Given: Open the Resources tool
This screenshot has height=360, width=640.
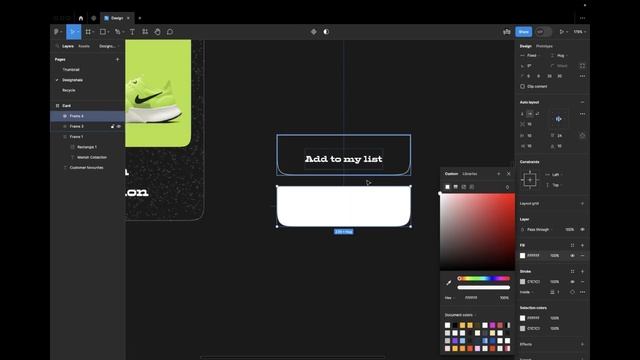Looking at the screenshot, I should pos(145,31).
